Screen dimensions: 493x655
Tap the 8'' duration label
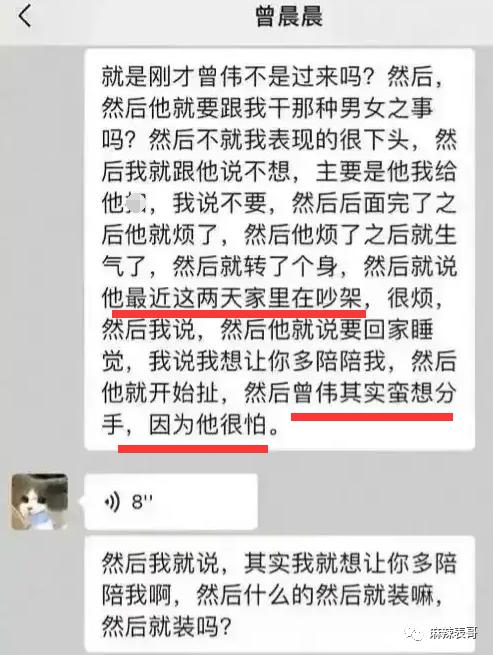(142, 502)
